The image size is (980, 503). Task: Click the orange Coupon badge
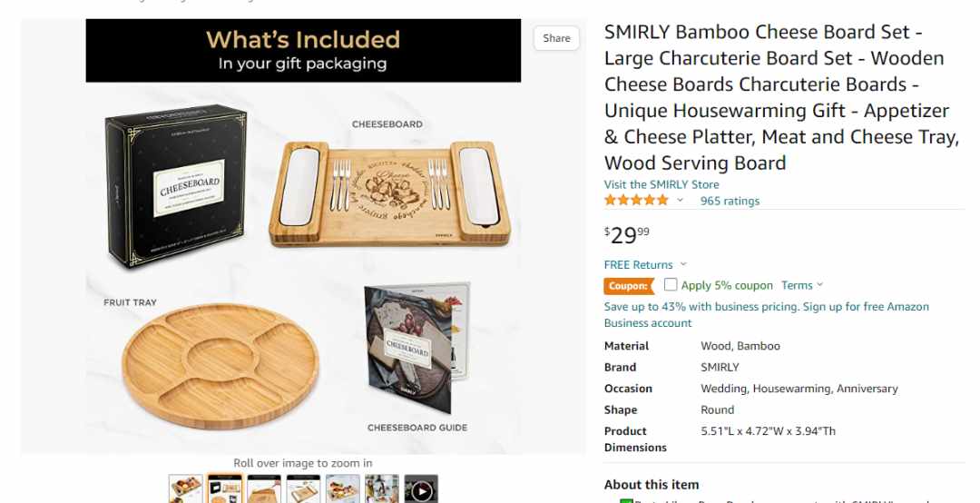point(629,286)
